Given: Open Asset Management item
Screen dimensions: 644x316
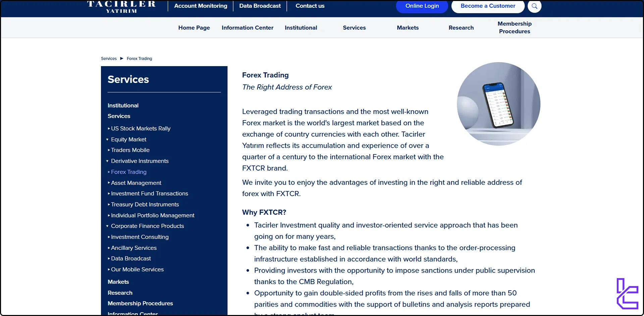Looking at the screenshot, I should point(136,183).
